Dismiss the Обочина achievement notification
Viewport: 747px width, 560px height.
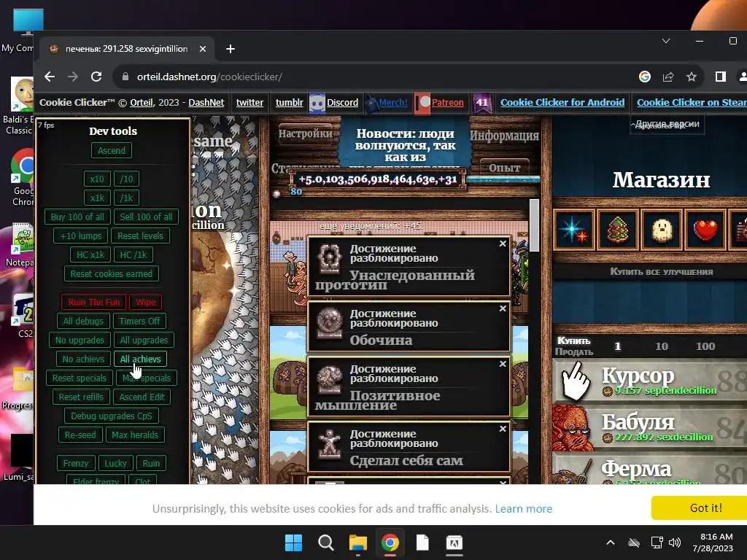click(x=503, y=308)
